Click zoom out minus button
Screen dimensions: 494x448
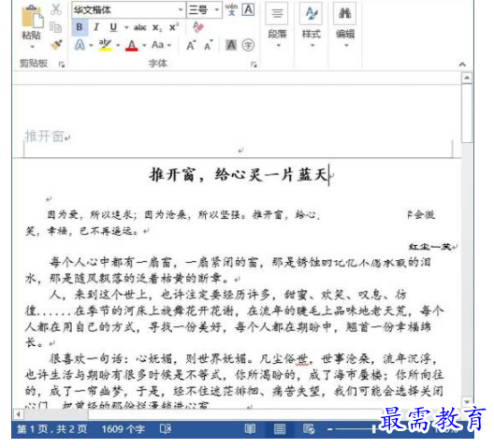(330, 429)
